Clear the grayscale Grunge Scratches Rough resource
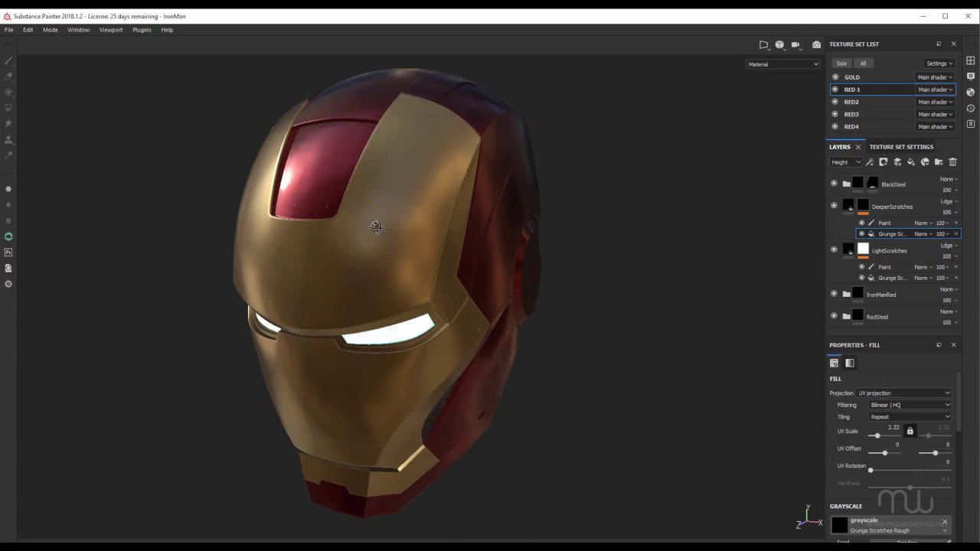Image resolution: width=980 pixels, height=551 pixels. [944, 522]
